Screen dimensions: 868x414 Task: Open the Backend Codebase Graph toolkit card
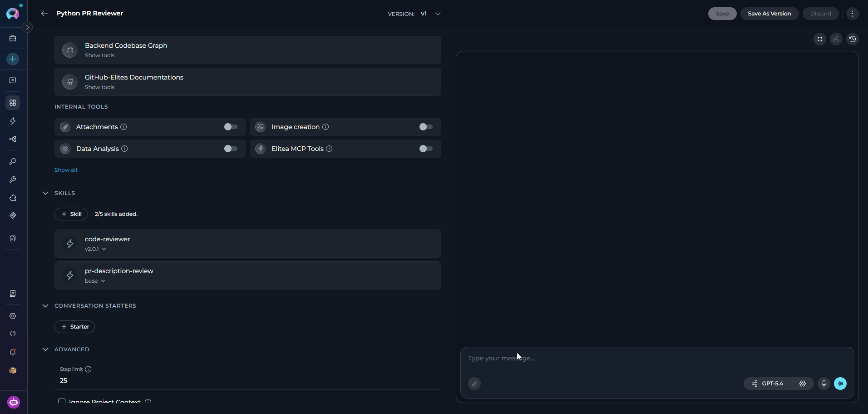(248, 50)
